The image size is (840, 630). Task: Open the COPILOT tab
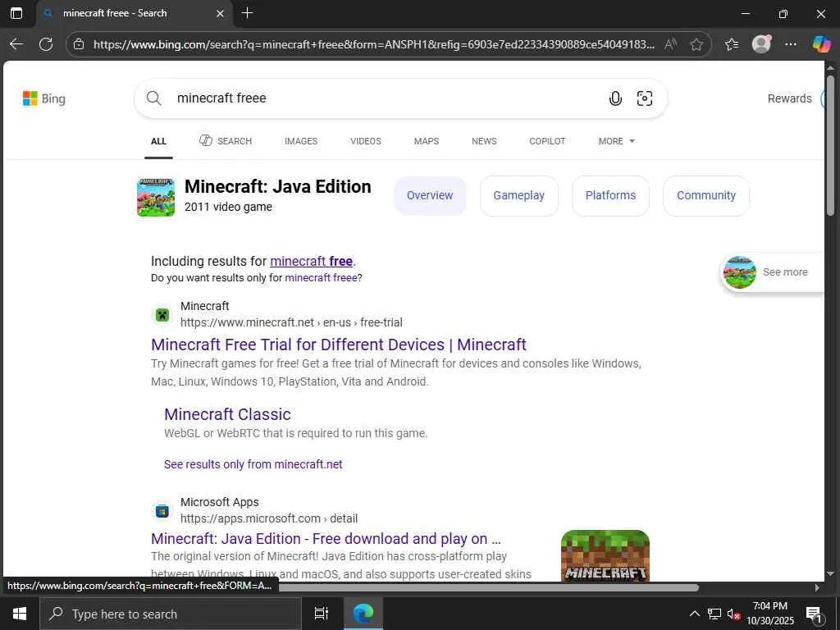coord(547,141)
